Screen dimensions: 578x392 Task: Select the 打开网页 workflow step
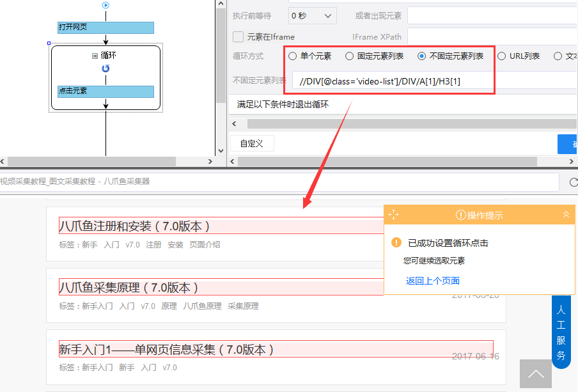click(x=105, y=27)
